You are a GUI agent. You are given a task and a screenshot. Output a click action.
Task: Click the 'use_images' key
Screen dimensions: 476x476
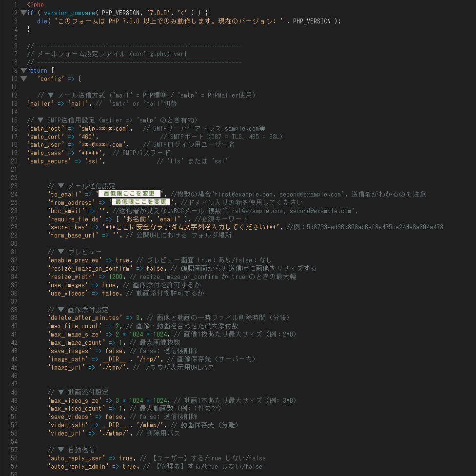(x=68, y=285)
